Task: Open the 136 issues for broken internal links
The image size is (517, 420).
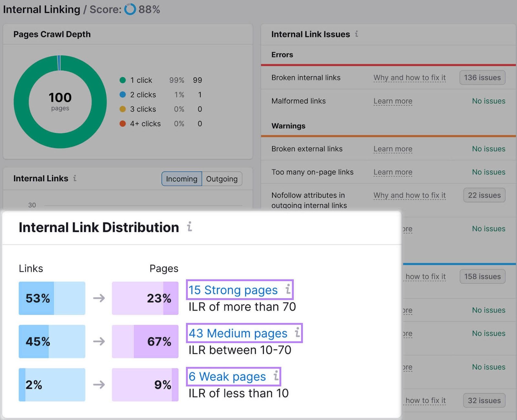Action: pyautogui.click(x=482, y=78)
